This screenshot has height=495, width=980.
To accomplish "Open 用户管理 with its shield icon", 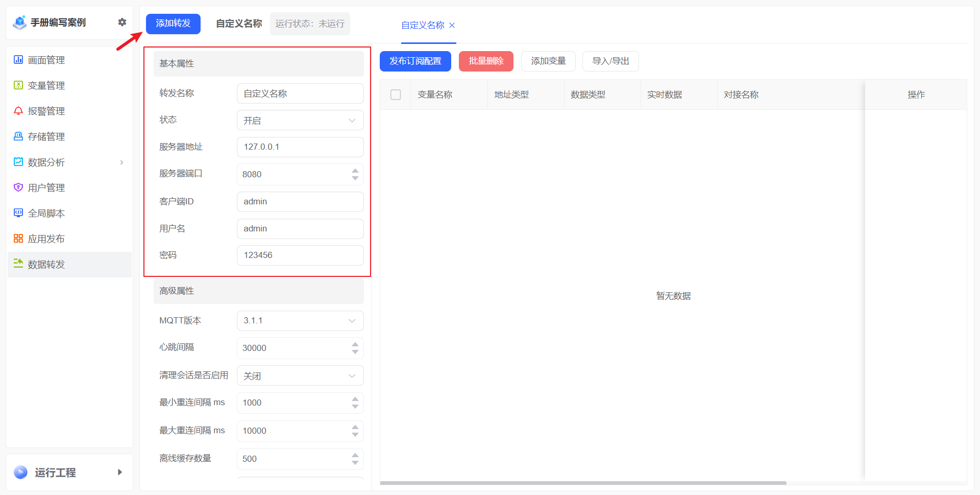I will [x=18, y=187].
